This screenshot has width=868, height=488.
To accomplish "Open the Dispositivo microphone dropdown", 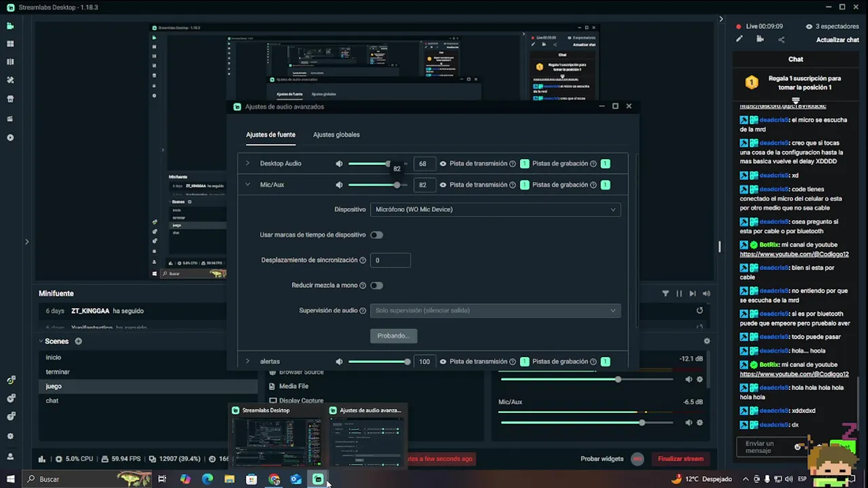I will [495, 209].
